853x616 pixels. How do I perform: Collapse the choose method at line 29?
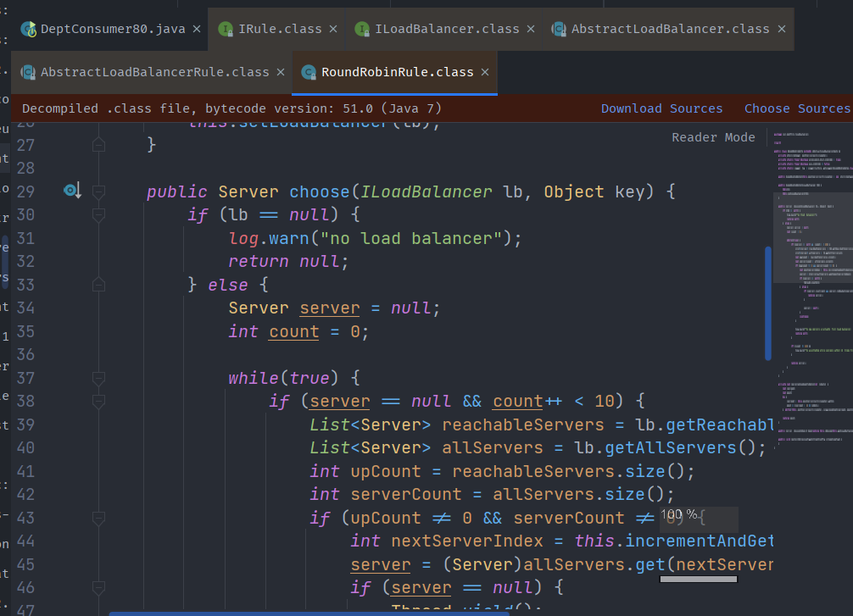99,191
